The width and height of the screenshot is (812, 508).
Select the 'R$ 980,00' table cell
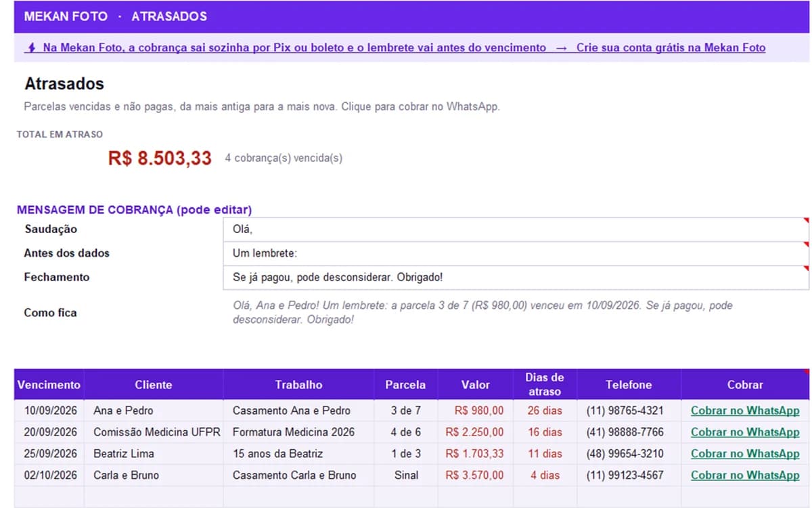point(476,410)
